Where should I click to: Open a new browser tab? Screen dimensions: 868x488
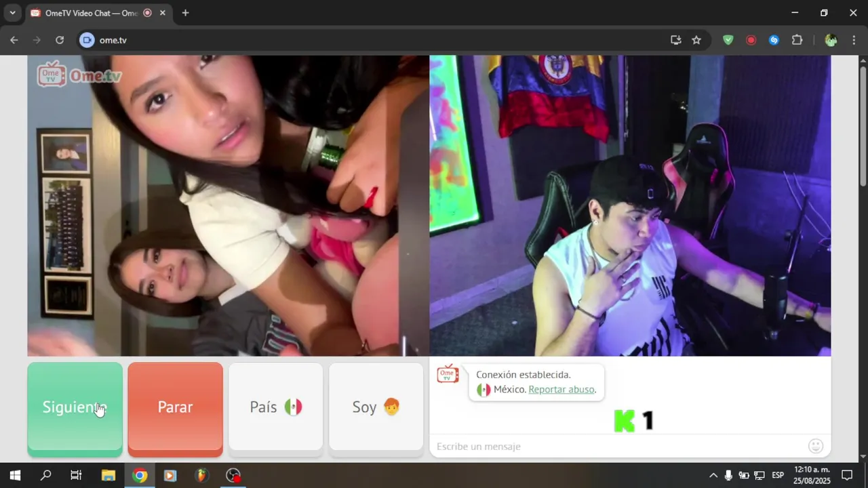pos(185,13)
